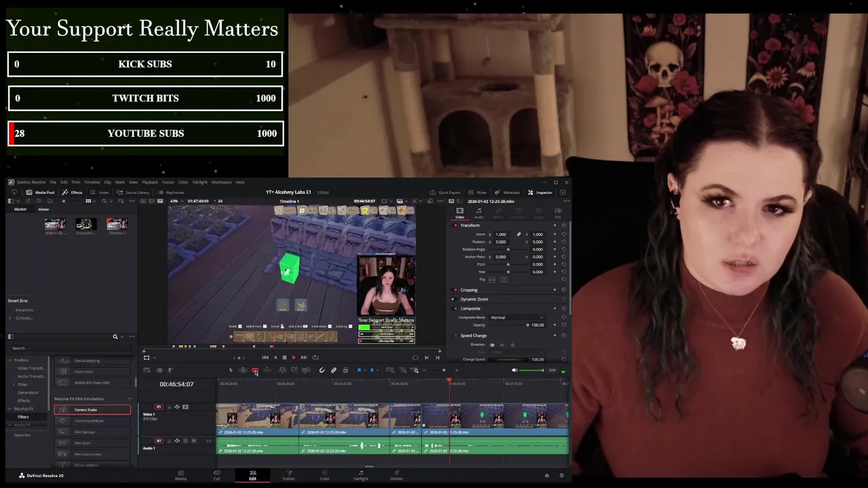Open the viewer zoom 43% dropdown
The image size is (868, 488).
[178, 201]
